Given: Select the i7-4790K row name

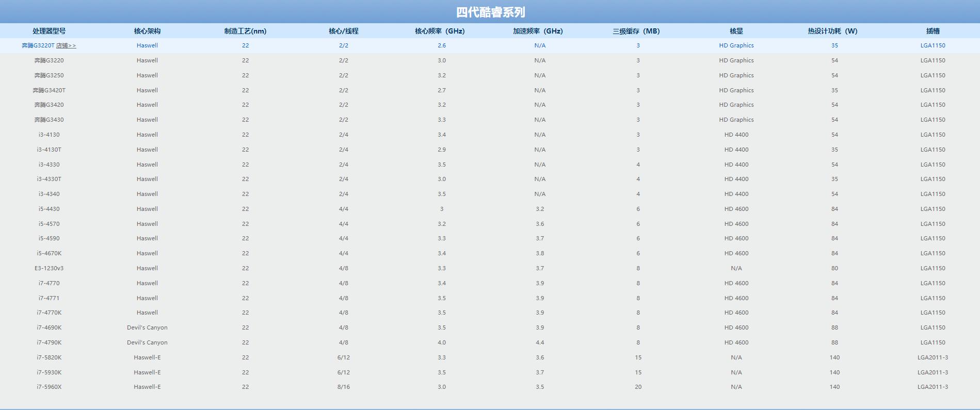Looking at the screenshot, I should (49, 342).
